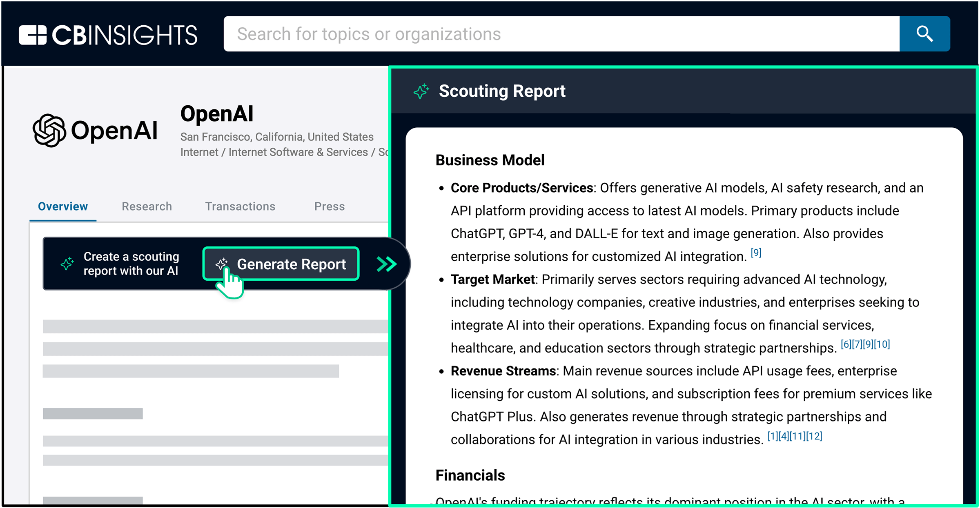Open citation [6] after the Target Market bullet
Screen dimensions: 980x508
845,343
